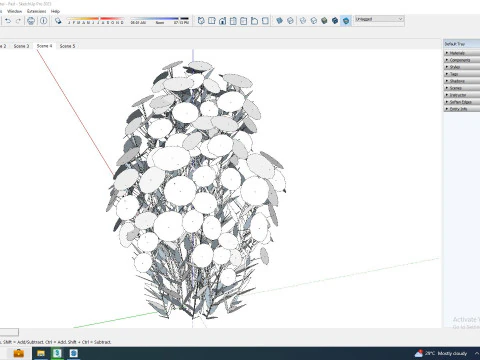Switch to Scene 3 tab
This screenshot has width=480, height=360.
coord(21,46)
